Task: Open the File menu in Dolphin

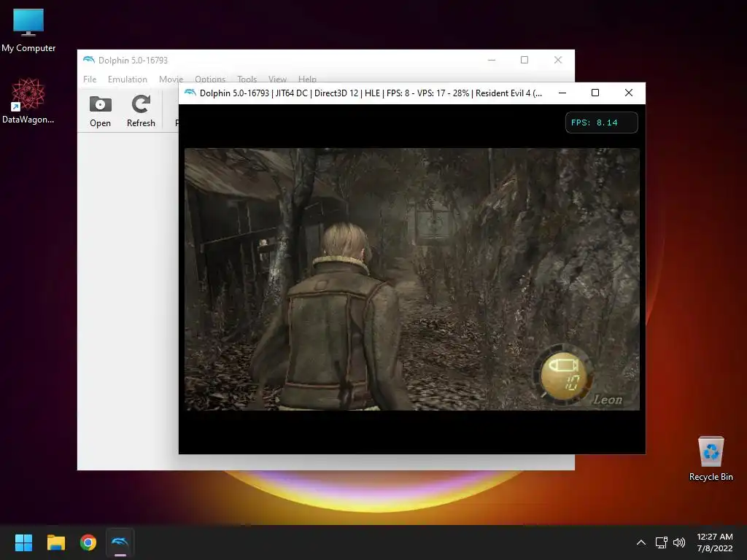Action: pyautogui.click(x=90, y=79)
